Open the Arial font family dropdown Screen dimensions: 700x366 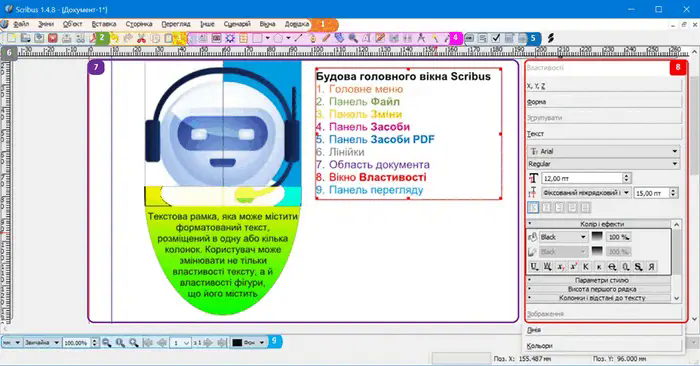(604, 151)
